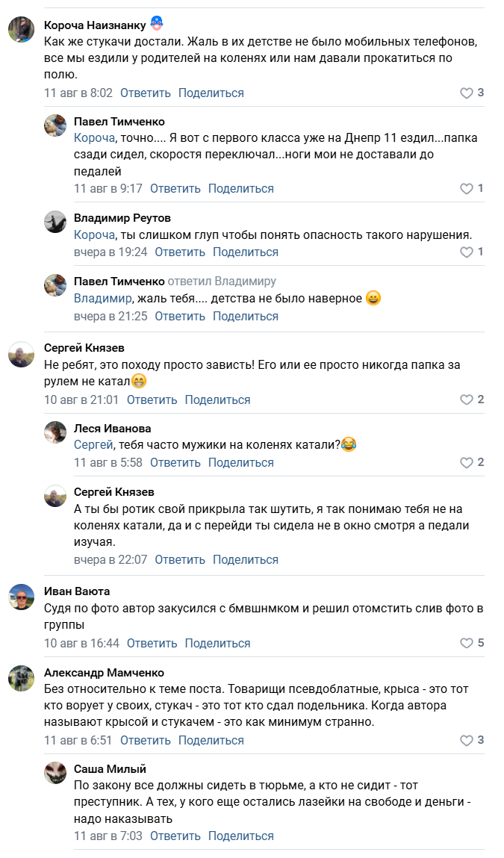Like Короча Наизнанку's comment with heart icon
Image resolution: width=504 pixels, height=858 pixels.
pos(467,93)
